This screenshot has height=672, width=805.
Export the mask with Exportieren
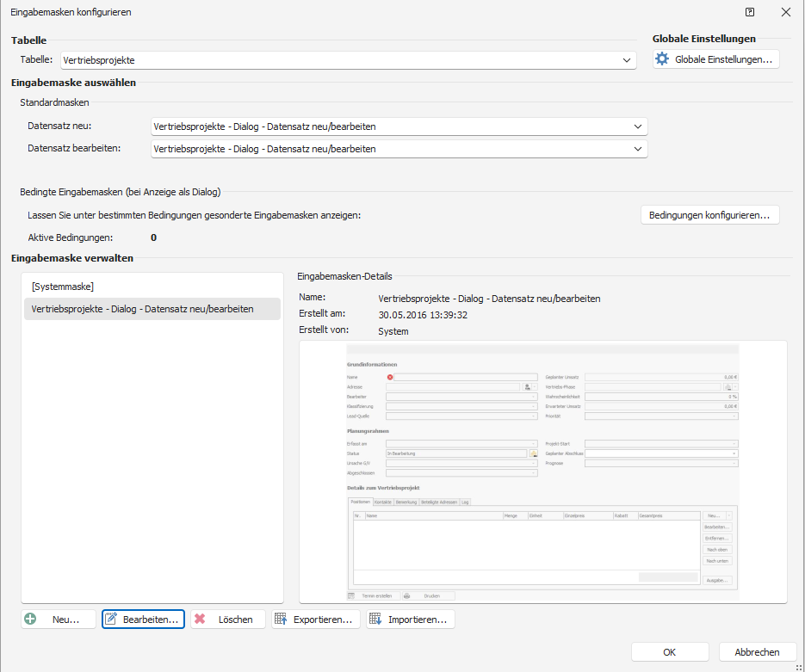pos(316,620)
